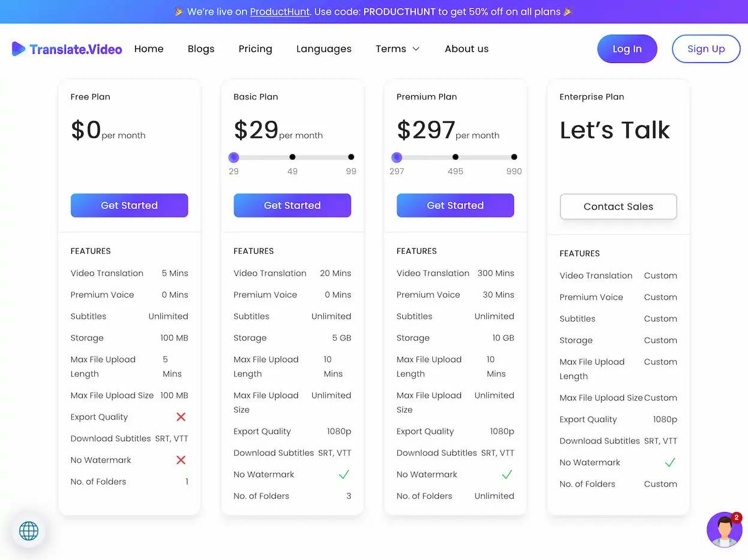Viewport: 748px width, 560px height.
Task: Click Sign Up
Action: pyautogui.click(x=706, y=49)
